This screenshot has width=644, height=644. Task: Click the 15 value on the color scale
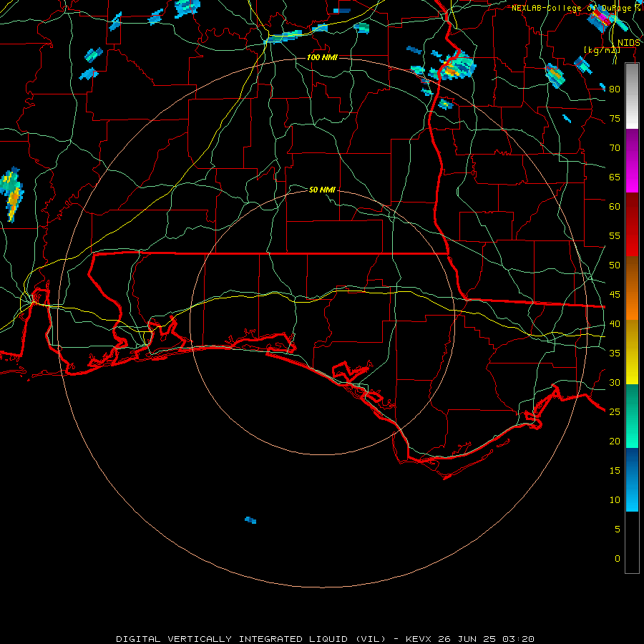tap(615, 470)
